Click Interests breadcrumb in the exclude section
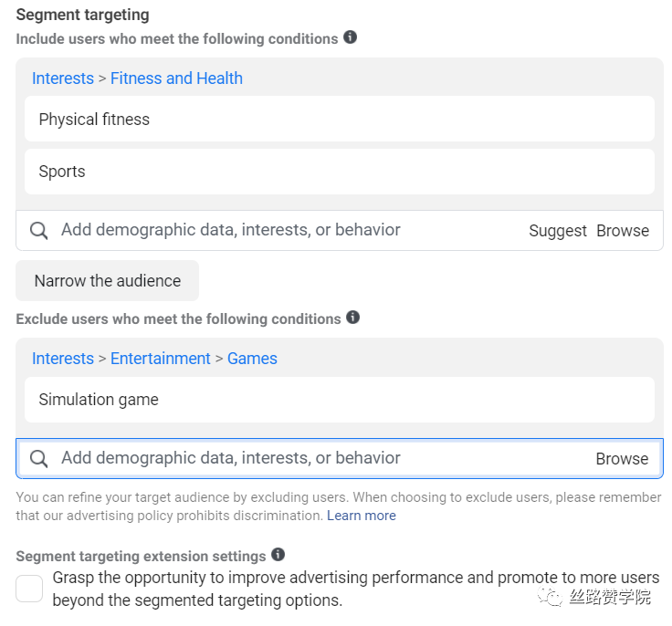672x626 pixels. tap(63, 359)
